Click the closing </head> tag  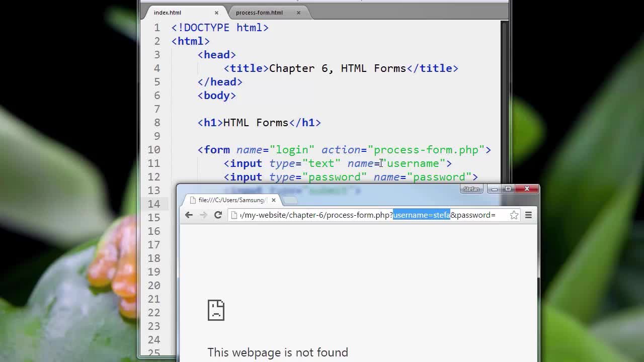(x=220, y=82)
